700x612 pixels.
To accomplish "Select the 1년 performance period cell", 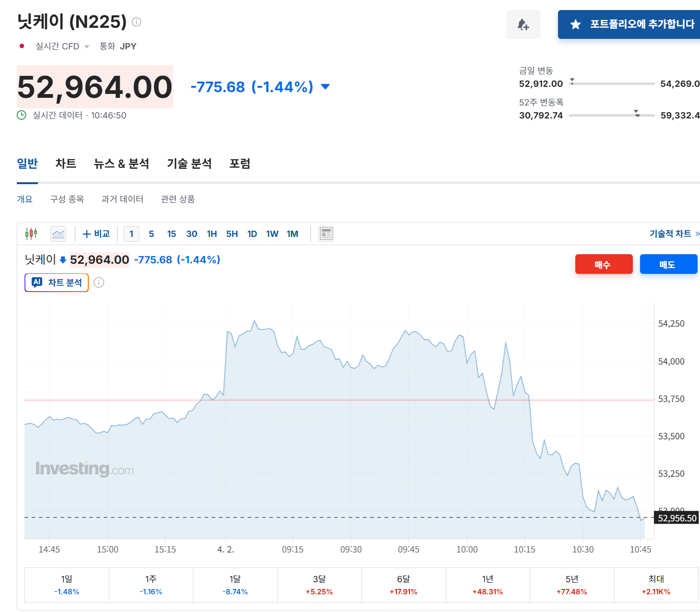I will [x=487, y=585].
